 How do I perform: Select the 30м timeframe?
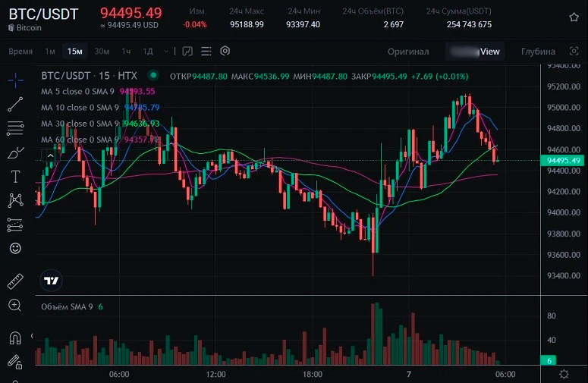tap(102, 52)
